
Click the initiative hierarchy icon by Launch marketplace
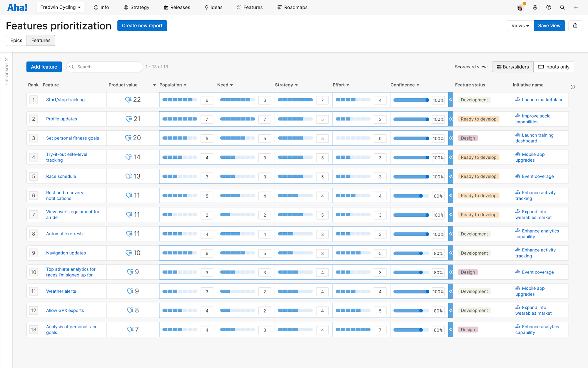coord(518,100)
